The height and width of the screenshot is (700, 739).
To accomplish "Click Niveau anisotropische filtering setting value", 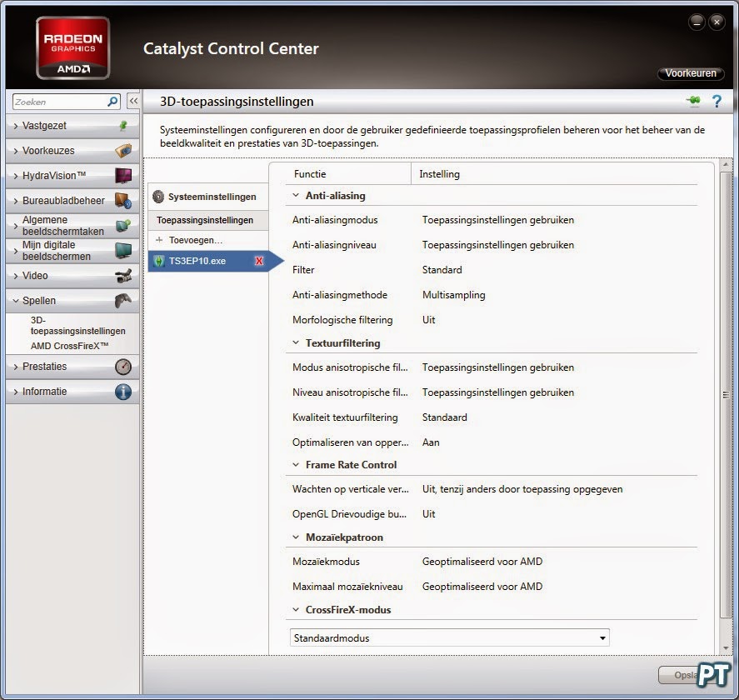I will [x=497, y=392].
